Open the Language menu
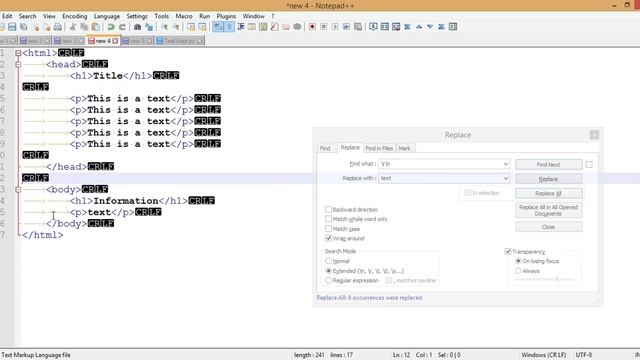This screenshot has height=360, width=640. [107, 16]
